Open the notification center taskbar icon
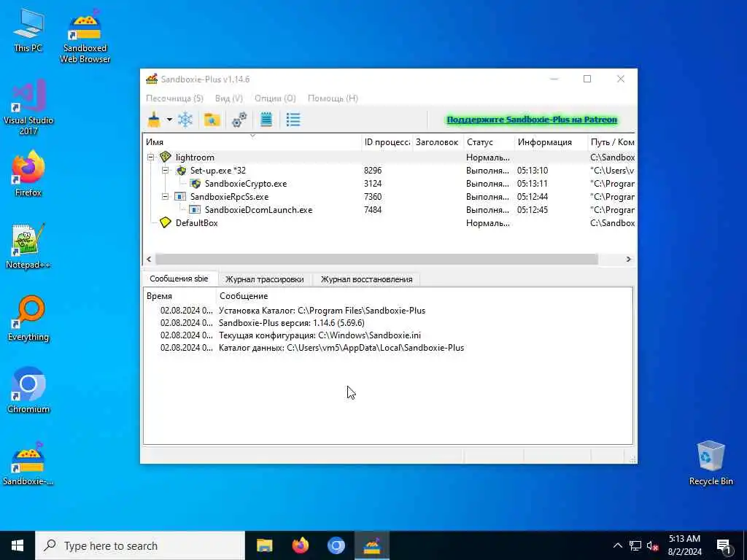The height and width of the screenshot is (560, 747). [x=724, y=545]
